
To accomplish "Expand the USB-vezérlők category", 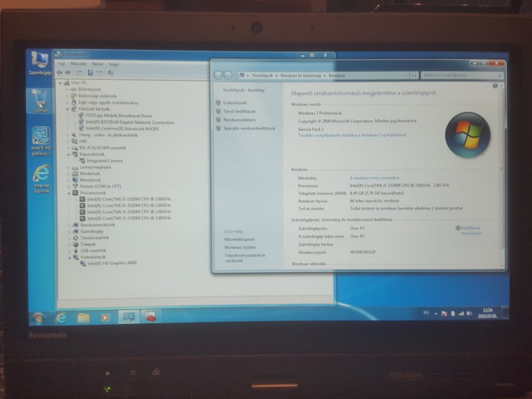I will coord(70,251).
